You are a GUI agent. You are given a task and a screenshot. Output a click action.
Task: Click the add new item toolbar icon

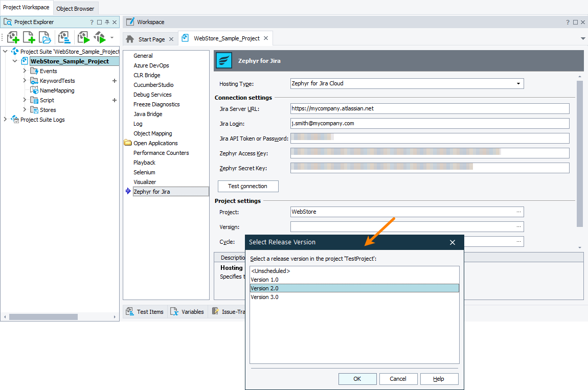click(29, 37)
